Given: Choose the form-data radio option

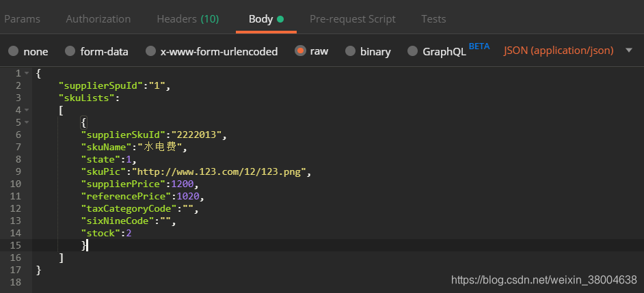Looking at the screenshot, I should pos(70,51).
